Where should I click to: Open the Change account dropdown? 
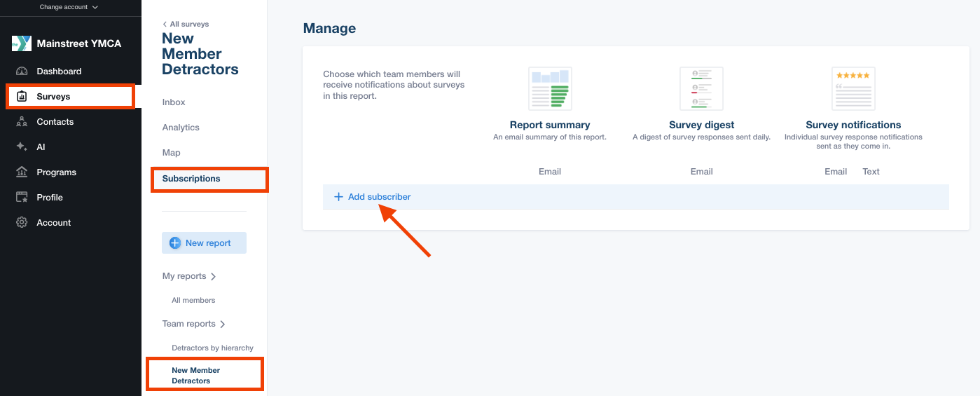coord(69,7)
